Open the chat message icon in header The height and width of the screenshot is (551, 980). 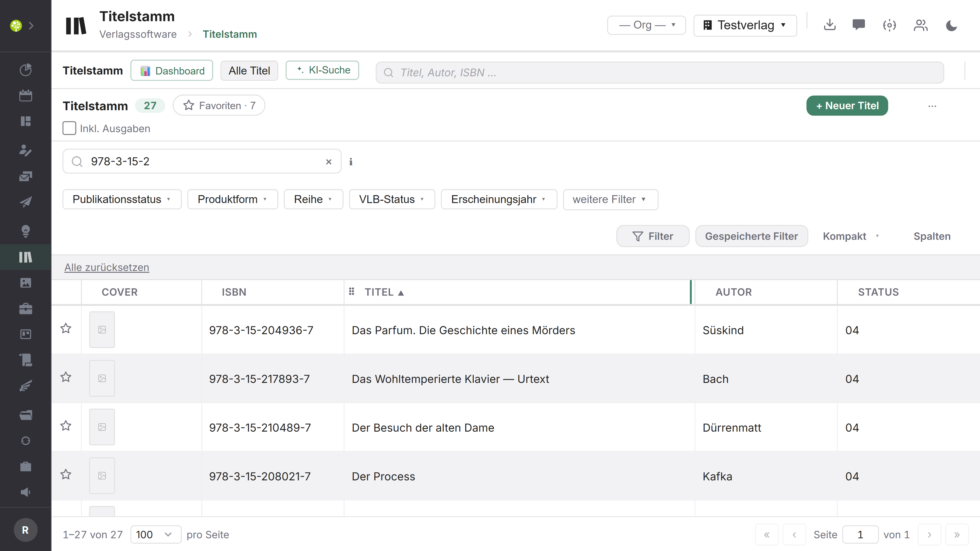click(x=859, y=25)
